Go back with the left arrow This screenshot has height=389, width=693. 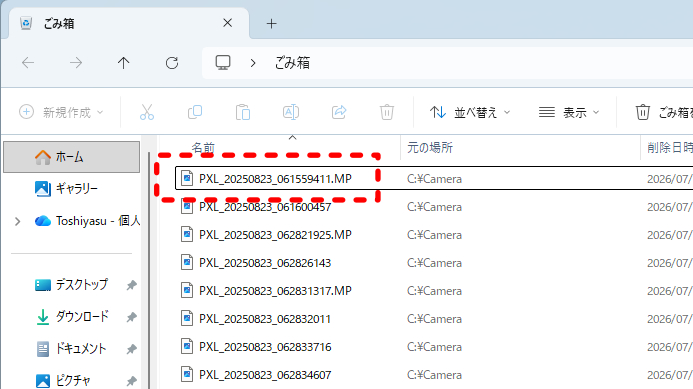[28, 63]
